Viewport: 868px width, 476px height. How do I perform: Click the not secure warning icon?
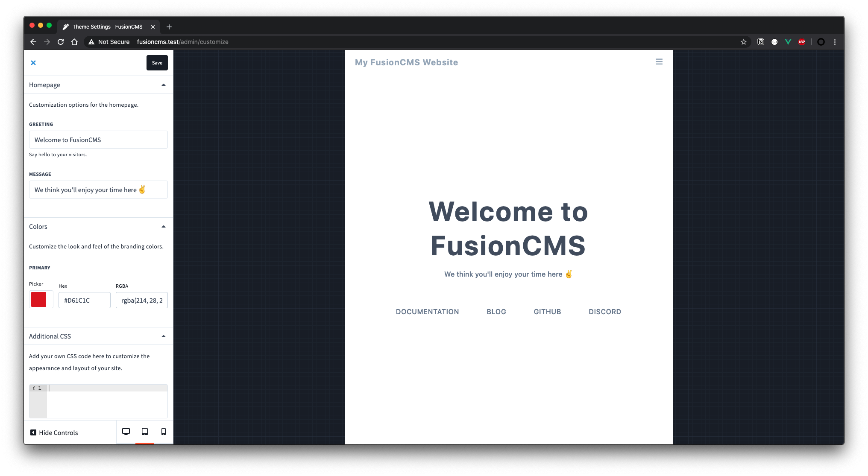pyautogui.click(x=91, y=41)
